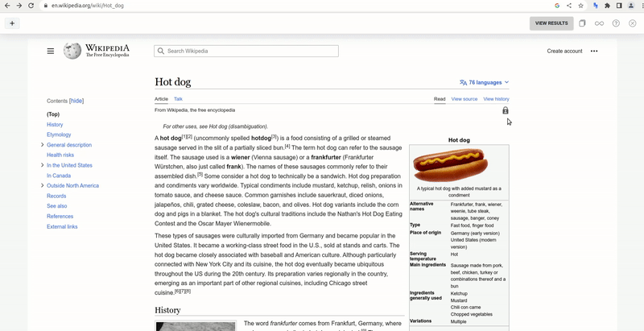This screenshot has width=644, height=331.
Task: Jump to In Canada section link
Action: (x=59, y=176)
